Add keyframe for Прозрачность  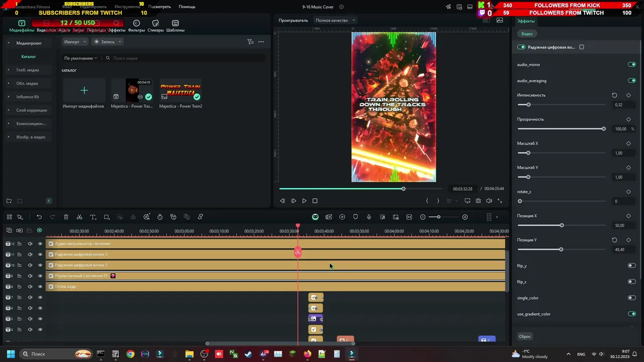coord(628,119)
